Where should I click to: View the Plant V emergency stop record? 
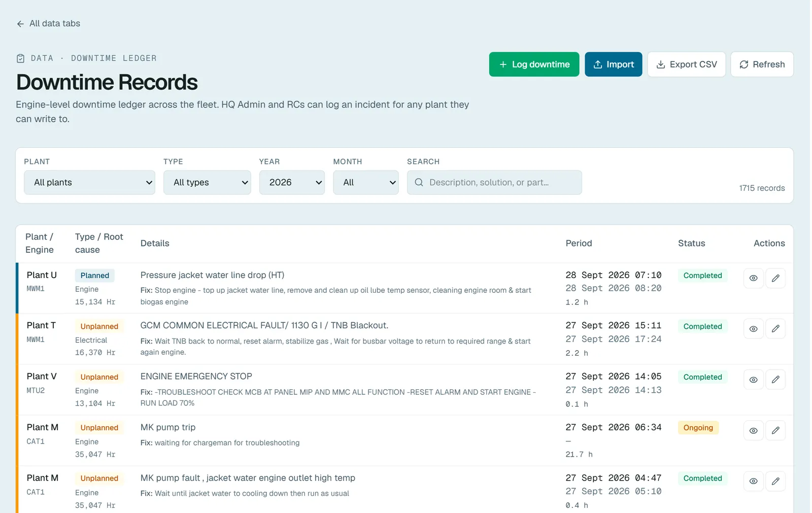[x=753, y=380]
